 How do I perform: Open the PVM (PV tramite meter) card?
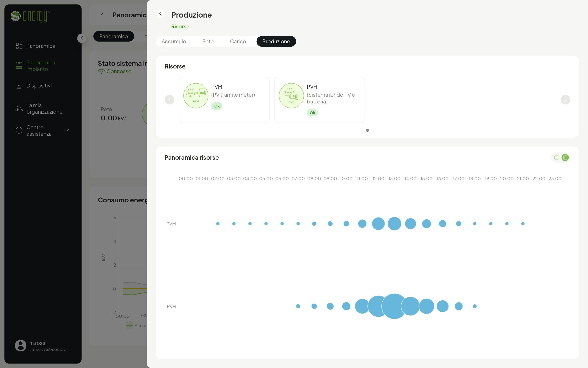[x=224, y=100]
